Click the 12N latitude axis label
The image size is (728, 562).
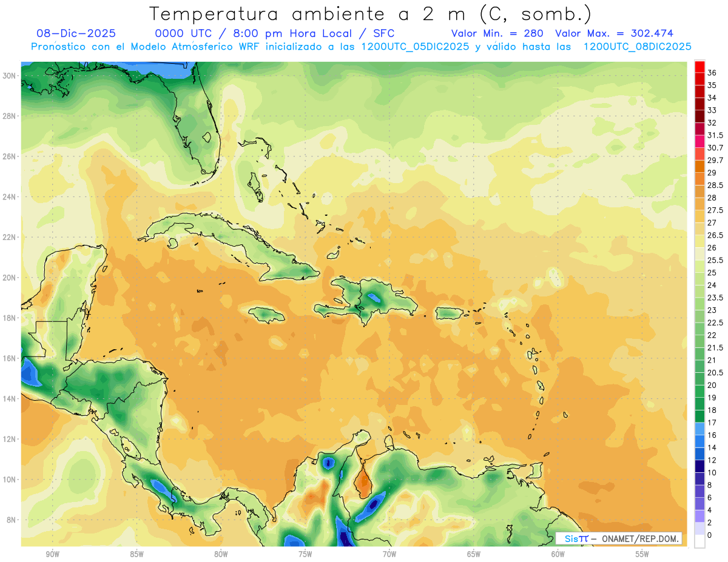[x=10, y=439]
